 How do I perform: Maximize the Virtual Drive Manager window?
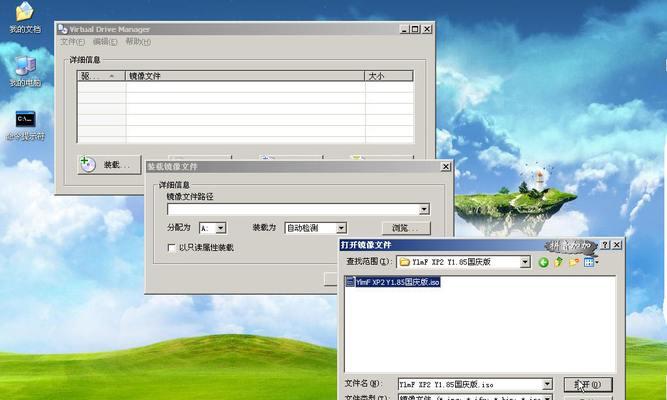[416, 29]
